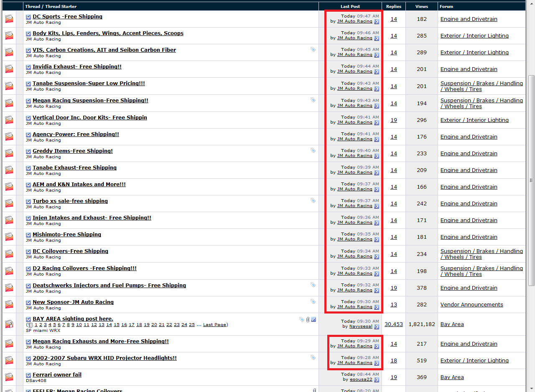Open VIS, Carbon Creations, AIT and Seibon thread

pos(104,50)
